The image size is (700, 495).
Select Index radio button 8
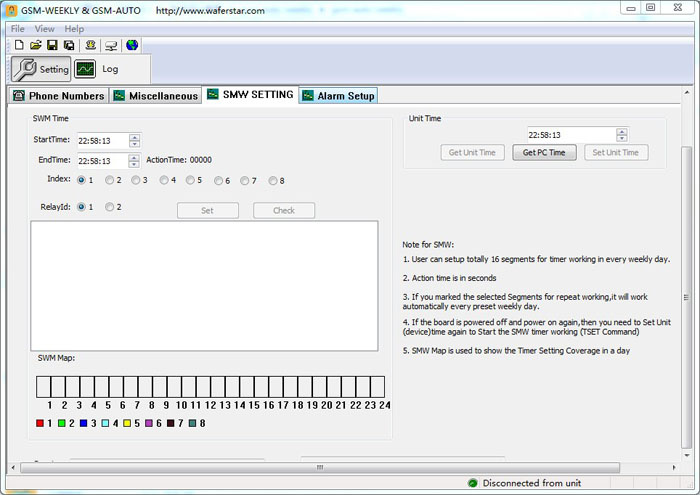pyautogui.click(x=273, y=180)
